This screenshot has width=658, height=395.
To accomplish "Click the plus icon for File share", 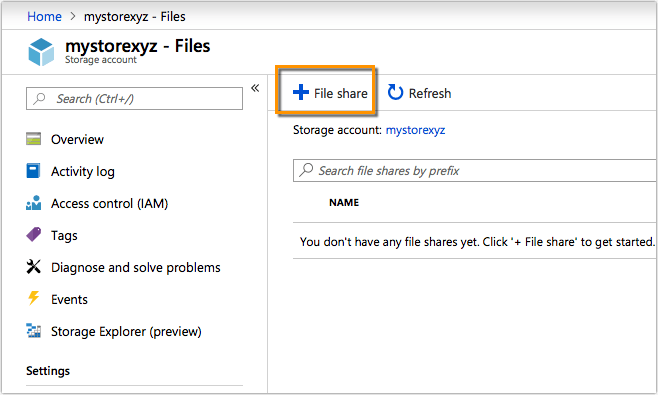I will pos(301,92).
